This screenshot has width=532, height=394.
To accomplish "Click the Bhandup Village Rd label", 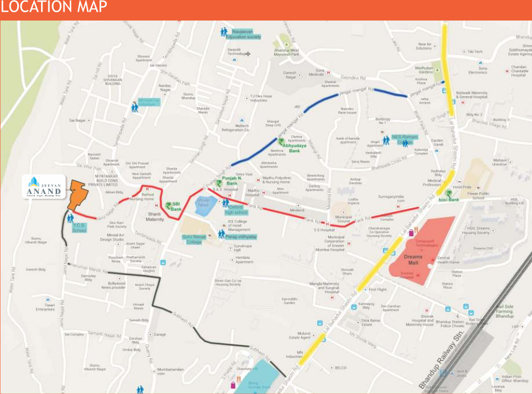I will [x=489, y=123].
